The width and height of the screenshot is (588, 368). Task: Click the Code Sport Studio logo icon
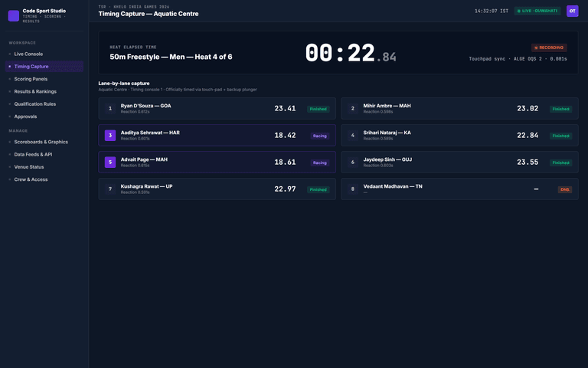click(14, 16)
